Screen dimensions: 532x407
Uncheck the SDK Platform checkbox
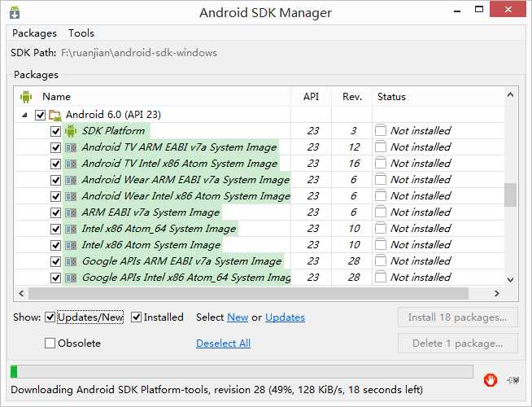(x=55, y=131)
